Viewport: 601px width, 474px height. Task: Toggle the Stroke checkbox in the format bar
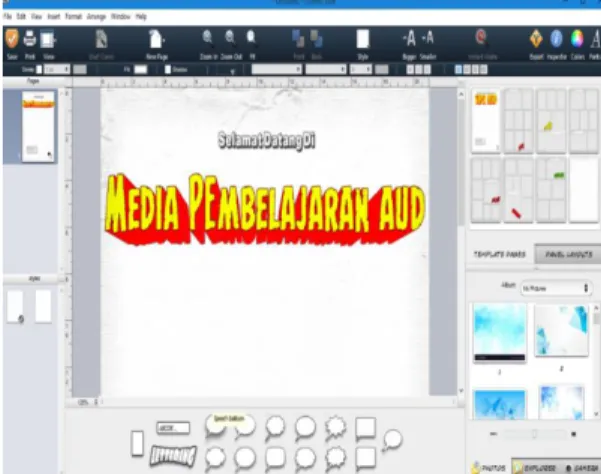pos(39,69)
